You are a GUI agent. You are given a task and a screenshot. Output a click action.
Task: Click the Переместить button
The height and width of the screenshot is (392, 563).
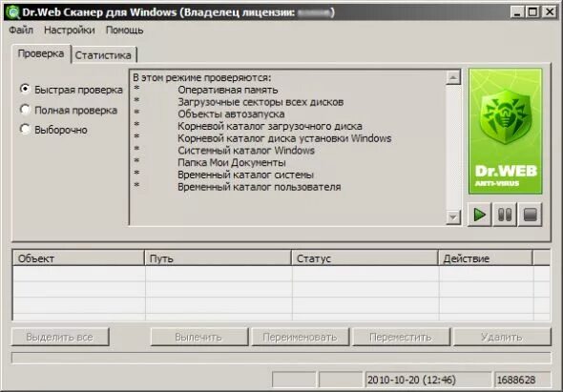401,337
